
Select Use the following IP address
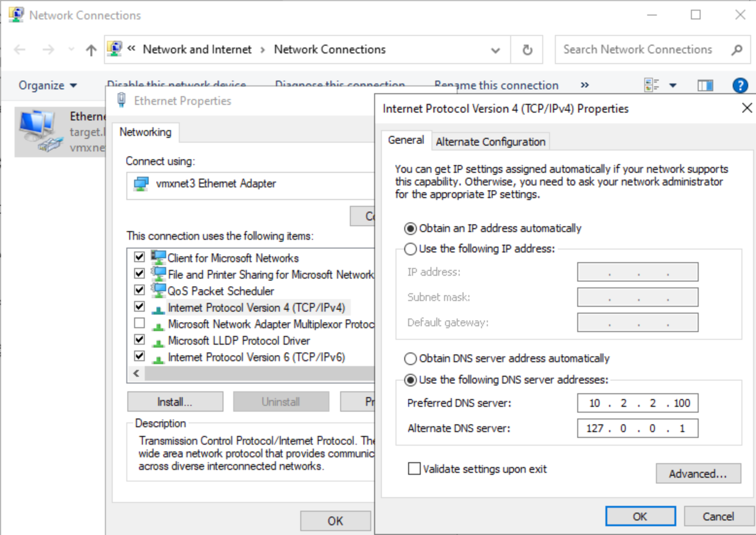click(x=411, y=249)
